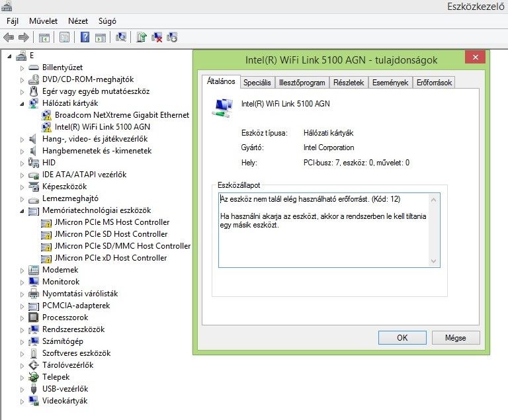The width and height of the screenshot is (508, 420).
Task: Expand the Billentyűzet category
Action: (22, 68)
